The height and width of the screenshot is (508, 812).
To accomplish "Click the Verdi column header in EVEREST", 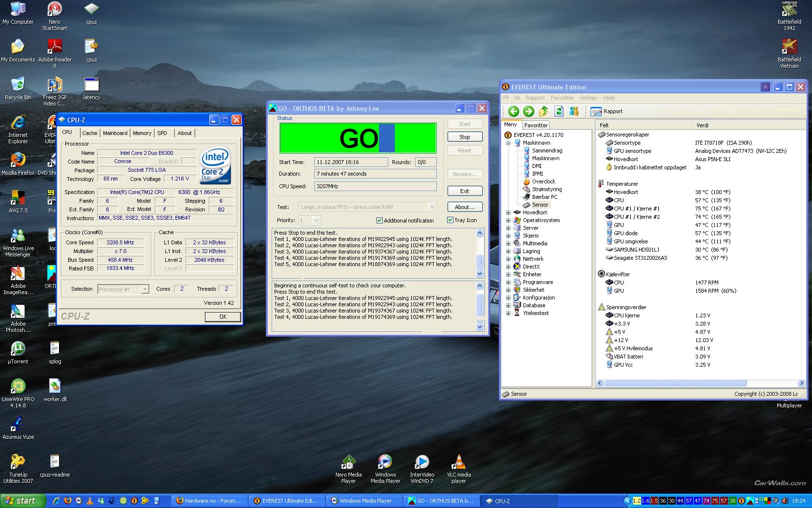I will pos(749,125).
